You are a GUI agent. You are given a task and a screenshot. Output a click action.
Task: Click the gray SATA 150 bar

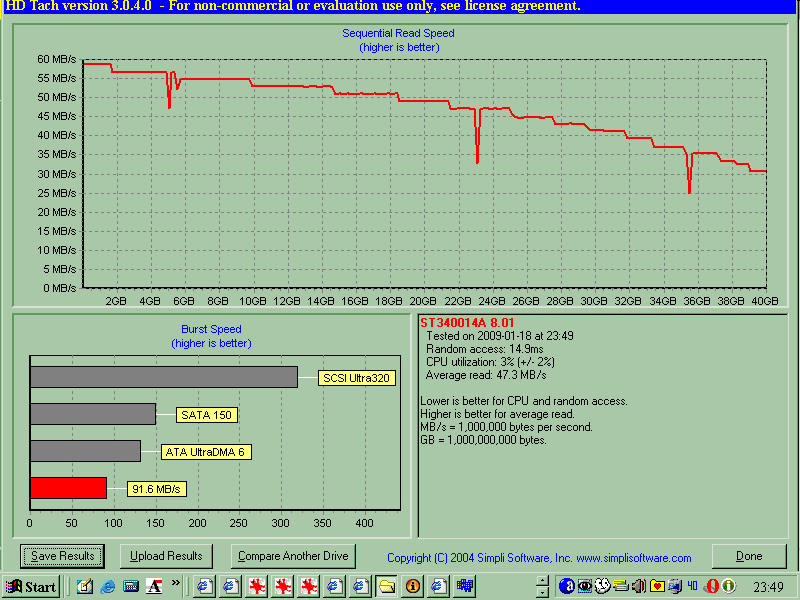(93, 414)
